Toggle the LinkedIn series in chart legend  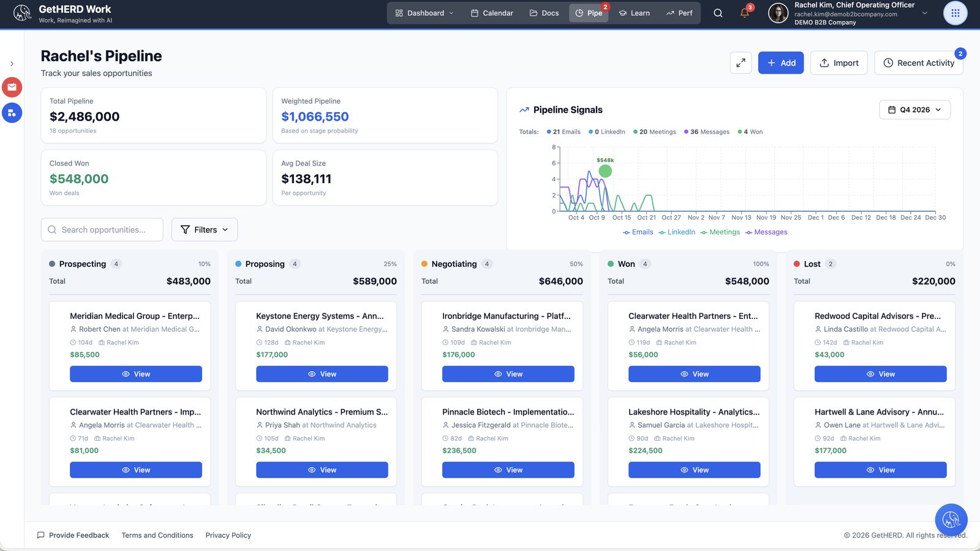pos(677,232)
